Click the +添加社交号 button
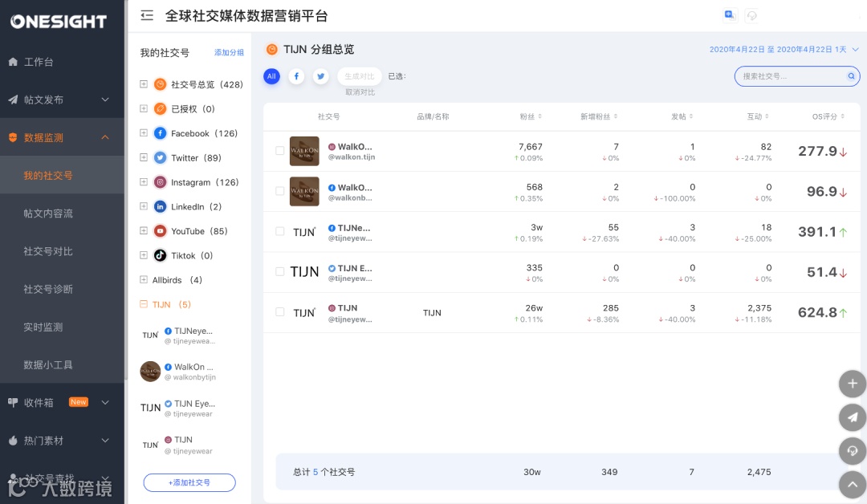This screenshot has width=867, height=504. (x=189, y=482)
